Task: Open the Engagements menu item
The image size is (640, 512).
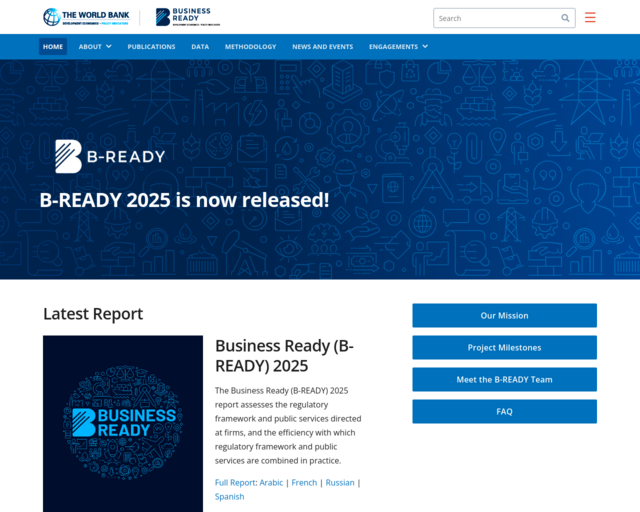Action: tap(393, 47)
